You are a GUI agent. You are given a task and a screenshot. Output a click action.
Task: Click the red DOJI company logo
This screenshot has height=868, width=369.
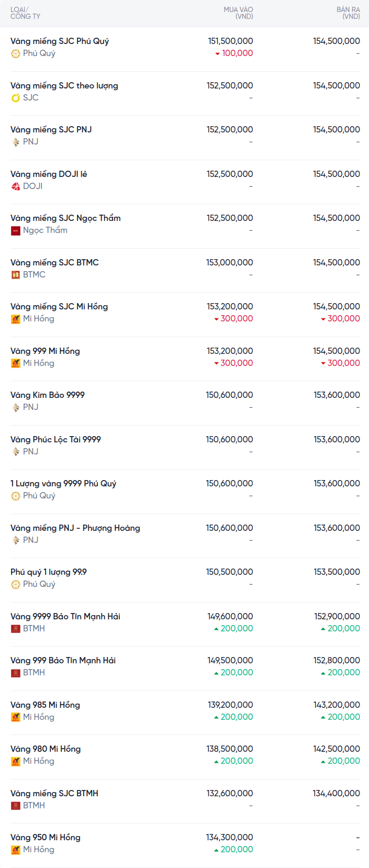pos(16,186)
